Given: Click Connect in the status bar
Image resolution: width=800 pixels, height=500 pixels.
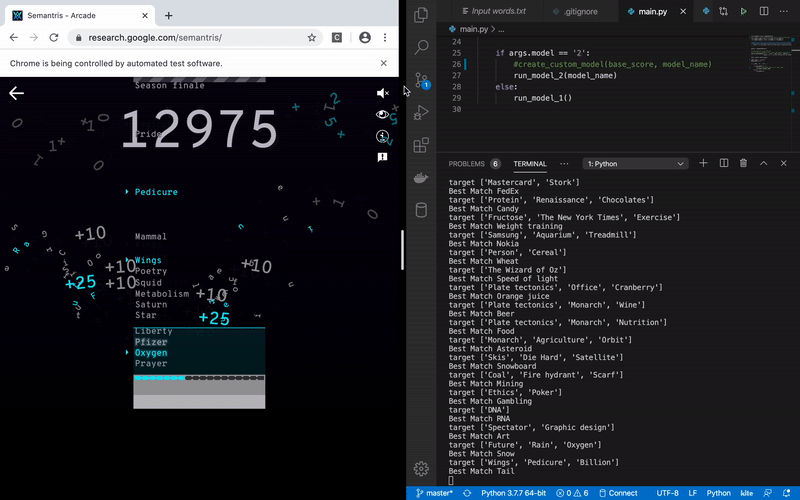Looking at the screenshot, I should point(618,493).
